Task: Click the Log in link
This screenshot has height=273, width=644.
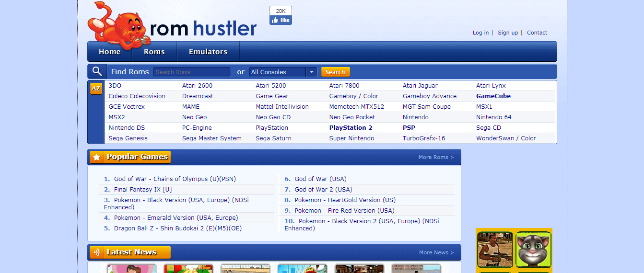Action: [x=480, y=33]
